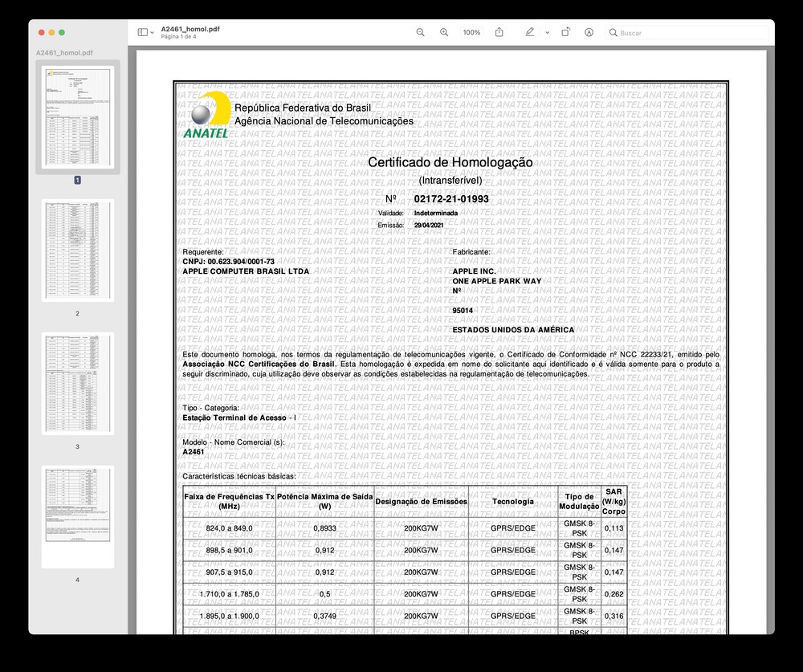This screenshot has height=672, width=803.
Task: Click the A2461_homol.pdf sidebar header
Action: 64,53
